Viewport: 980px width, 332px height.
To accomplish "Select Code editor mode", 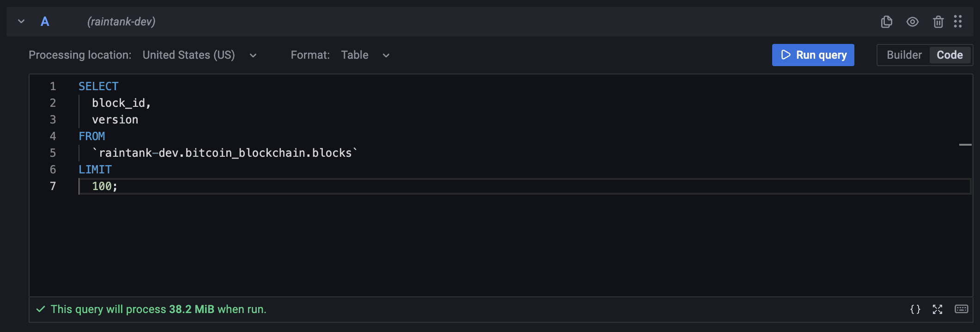I will [x=950, y=55].
